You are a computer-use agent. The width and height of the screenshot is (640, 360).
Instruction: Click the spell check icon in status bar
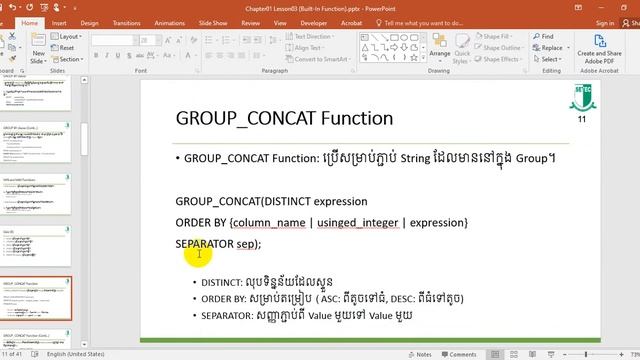coord(35,354)
